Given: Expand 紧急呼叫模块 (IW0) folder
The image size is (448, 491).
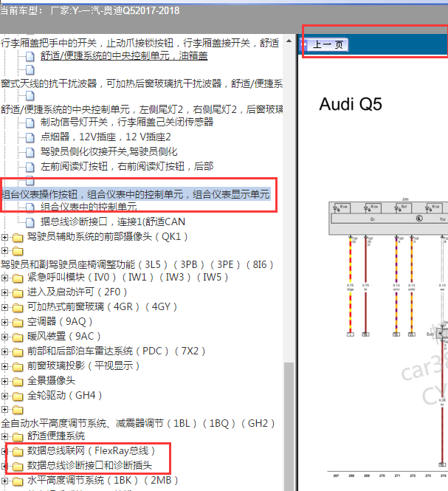Looking at the screenshot, I should (4, 278).
